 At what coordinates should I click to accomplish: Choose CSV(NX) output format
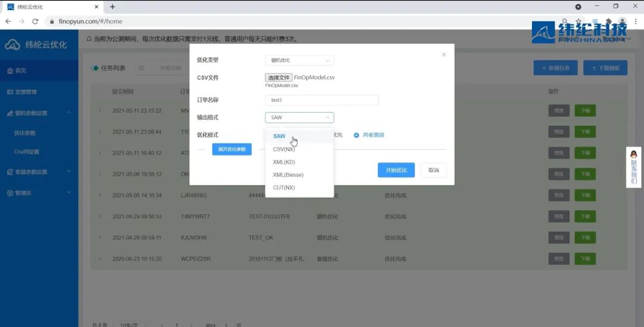[x=299, y=150]
